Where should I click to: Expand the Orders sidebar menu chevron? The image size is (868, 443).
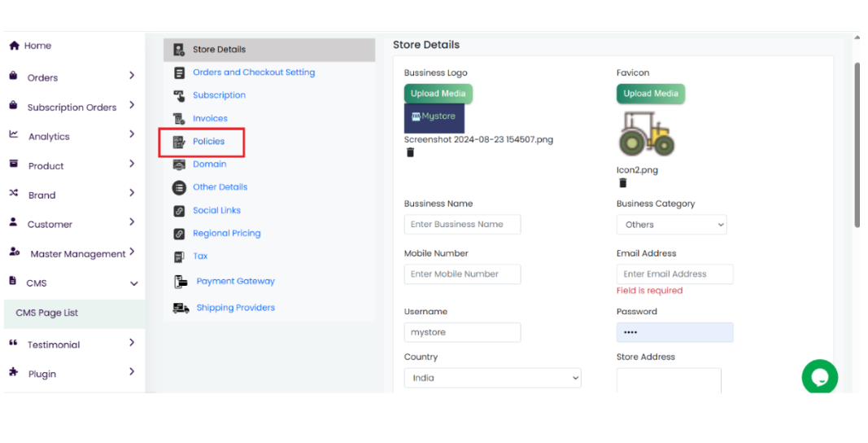point(132,76)
